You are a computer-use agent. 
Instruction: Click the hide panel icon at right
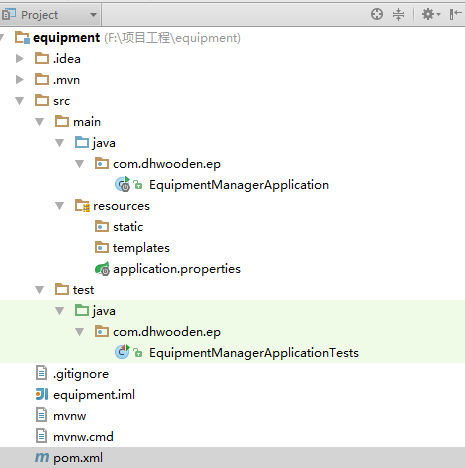[455, 14]
